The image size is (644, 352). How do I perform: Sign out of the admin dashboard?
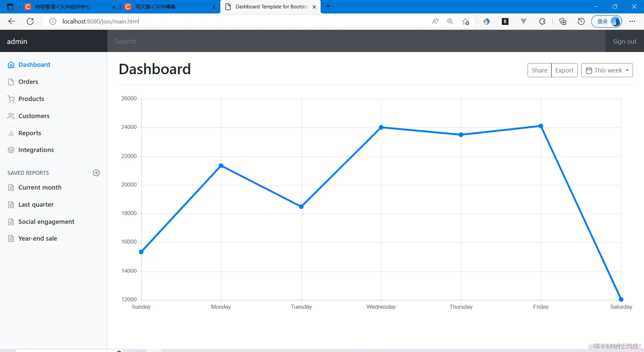(x=625, y=41)
